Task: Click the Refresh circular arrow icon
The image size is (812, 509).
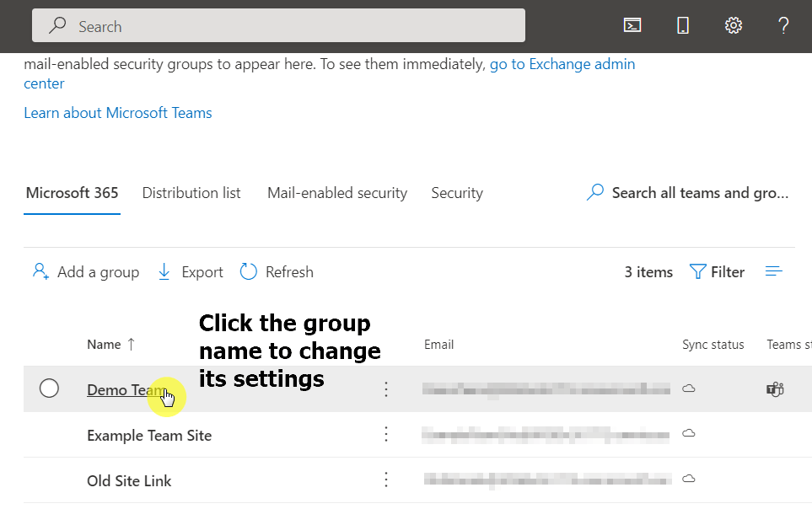Action: pyautogui.click(x=249, y=271)
